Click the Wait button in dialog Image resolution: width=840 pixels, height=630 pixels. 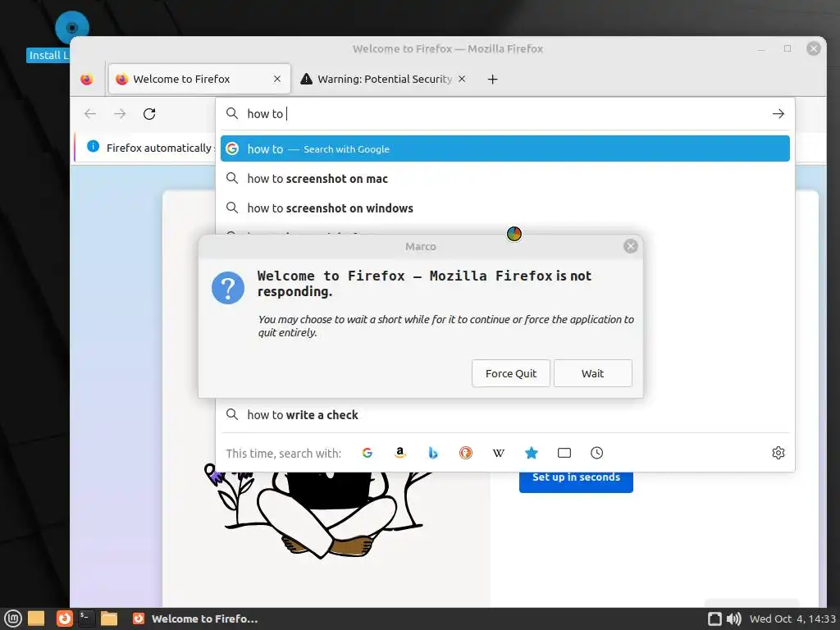(x=592, y=373)
